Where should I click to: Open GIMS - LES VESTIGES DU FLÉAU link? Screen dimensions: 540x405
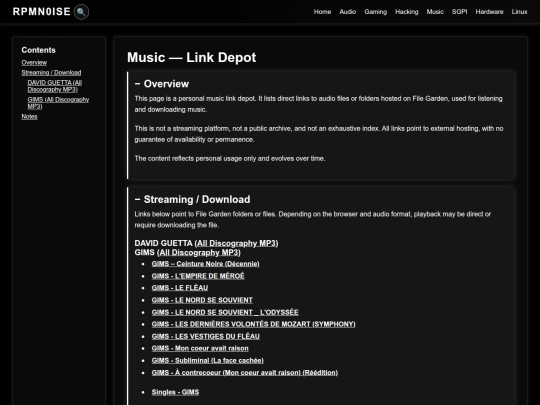[206, 336]
